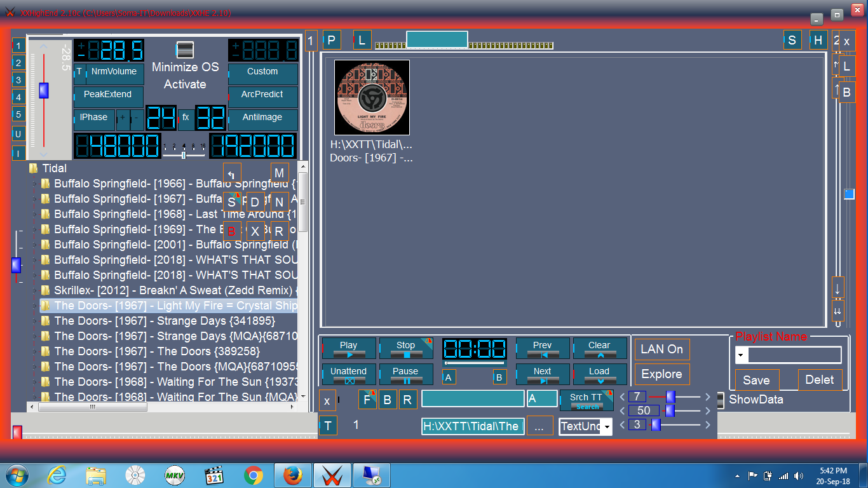Open Media Player Classic (321) from the taskbar
This screenshot has width=868, height=488.
215,475
